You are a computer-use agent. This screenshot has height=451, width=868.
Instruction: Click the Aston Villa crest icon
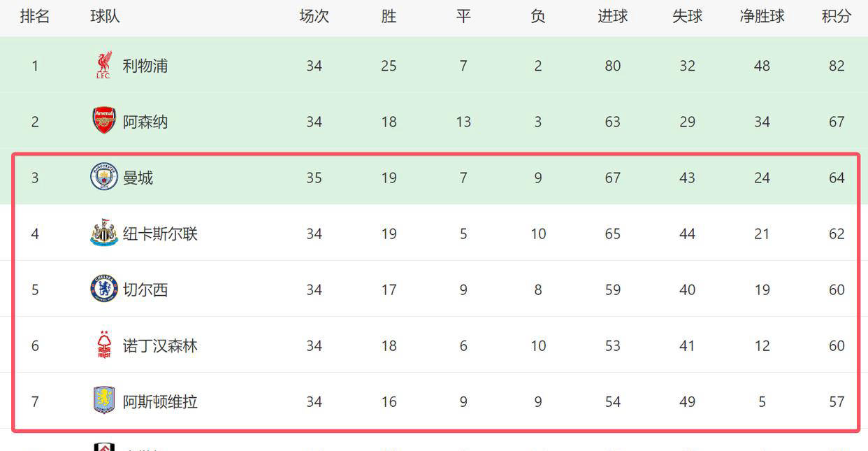coord(104,401)
